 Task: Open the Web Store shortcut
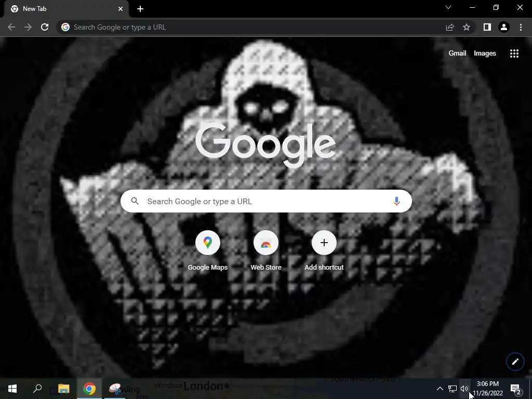click(266, 251)
